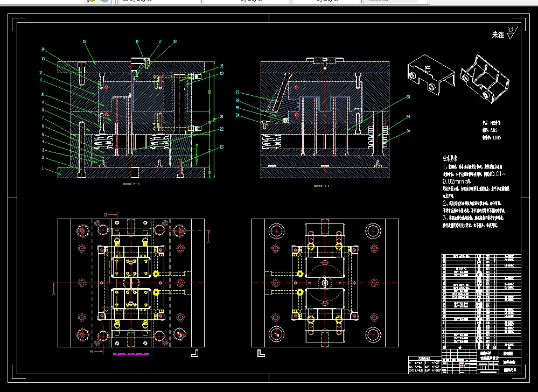Screen dimensions: 538x392
Task: Click the material label 'ABS'
Action: click(493, 130)
